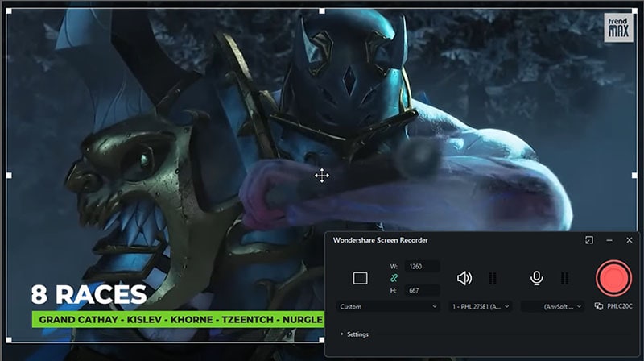Image resolution: width=644 pixels, height=361 pixels.
Task: Toggle the aspect ratio lock link icon
Action: click(394, 278)
